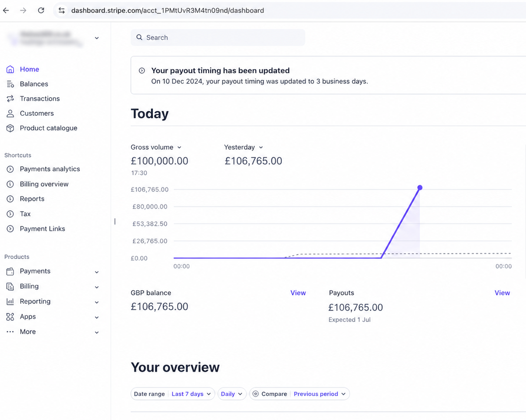Click the Apps grid icon
Viewport: 526px width, 420px height.
(x=10, y=317)
